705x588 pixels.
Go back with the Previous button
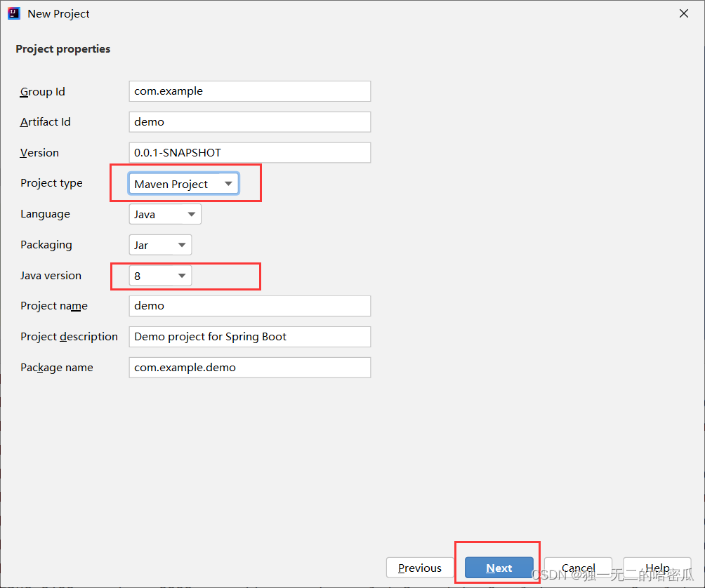tap(420, 568)
